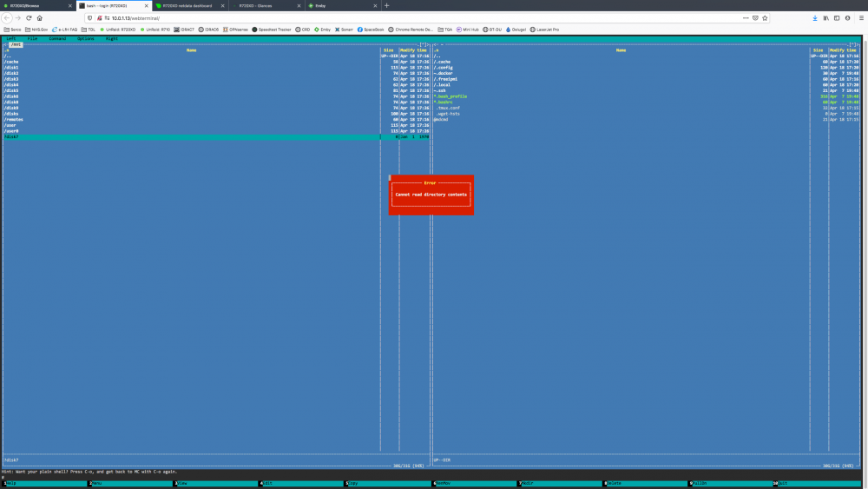Click the 8 Delete function key button

tap(646, 484)
